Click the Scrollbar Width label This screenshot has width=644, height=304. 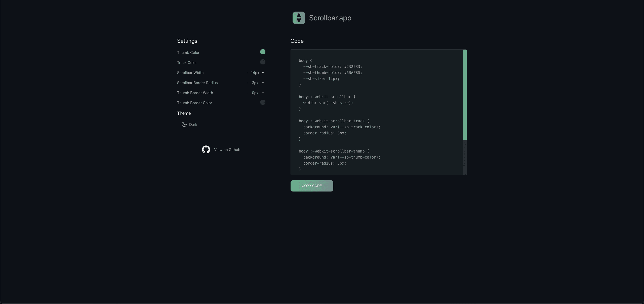tap(190, 73)
